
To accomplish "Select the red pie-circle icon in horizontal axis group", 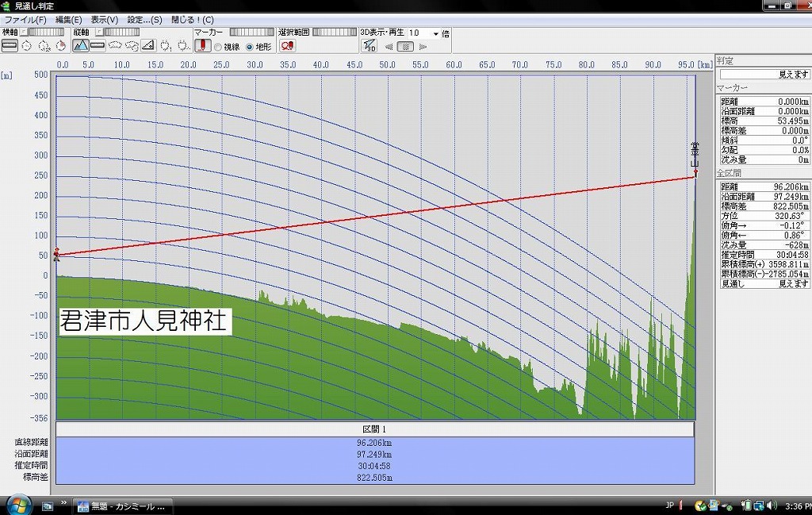I will [x=61, y=46].
